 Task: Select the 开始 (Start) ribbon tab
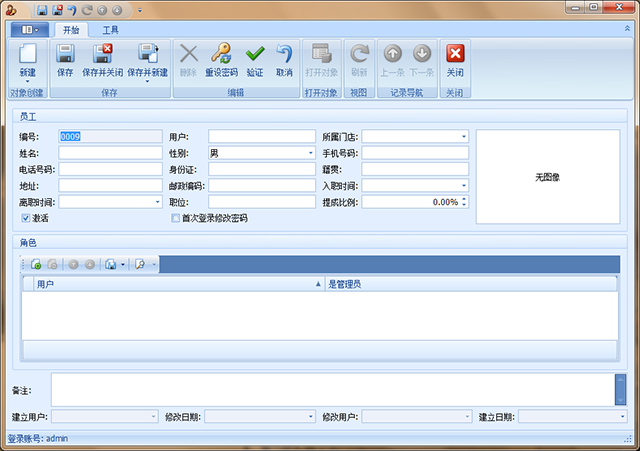(70, 30)
